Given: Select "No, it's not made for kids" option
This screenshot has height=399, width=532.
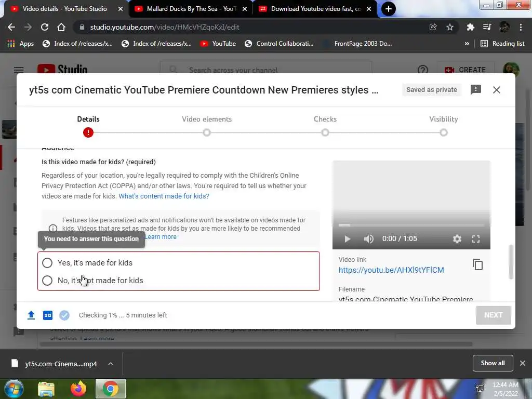Looking at the screenshot, I should click(47, 280).
